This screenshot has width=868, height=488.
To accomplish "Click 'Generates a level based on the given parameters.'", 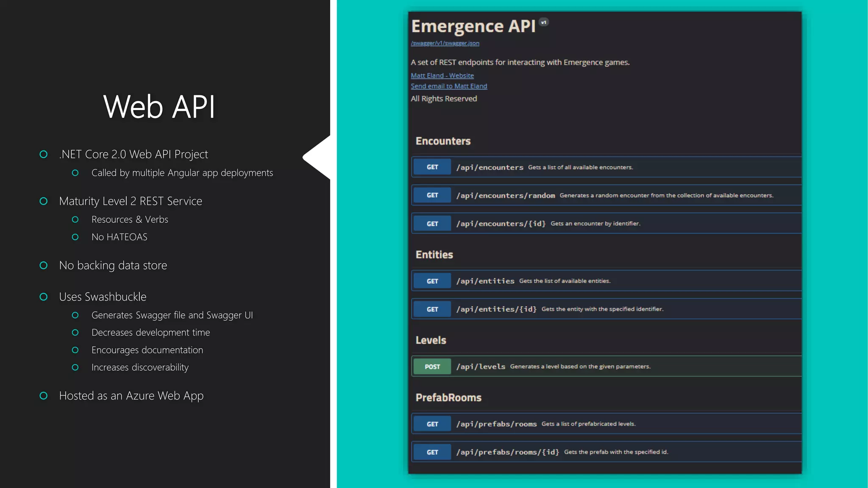I will (580, 366).
